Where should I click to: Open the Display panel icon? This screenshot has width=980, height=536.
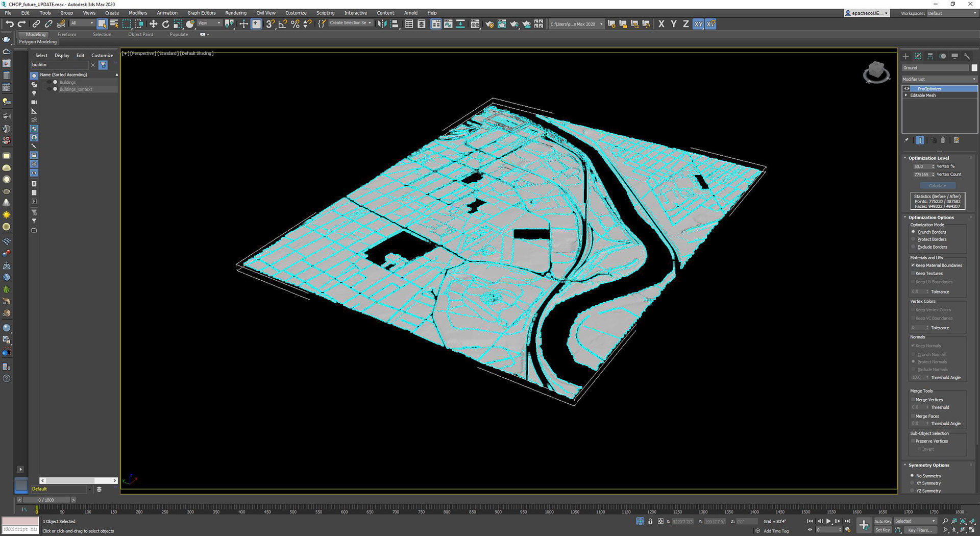click(954, 56)
